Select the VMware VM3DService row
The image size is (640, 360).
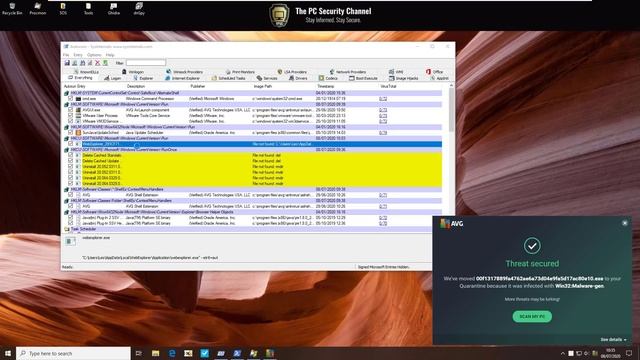click(252, 121)
